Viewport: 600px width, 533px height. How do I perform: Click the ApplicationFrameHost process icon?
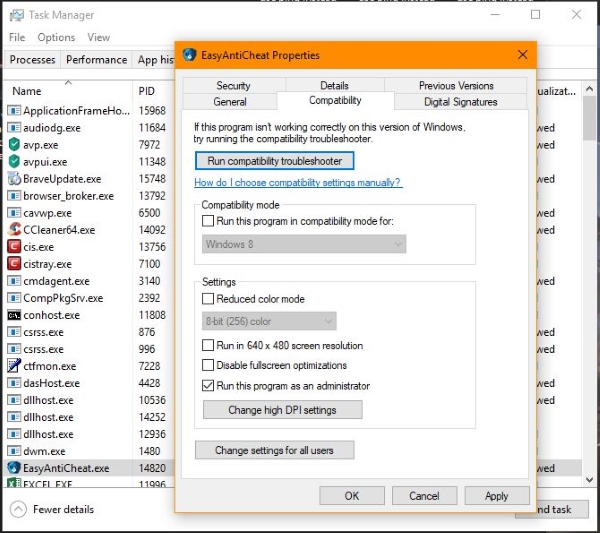click(14, 111)
